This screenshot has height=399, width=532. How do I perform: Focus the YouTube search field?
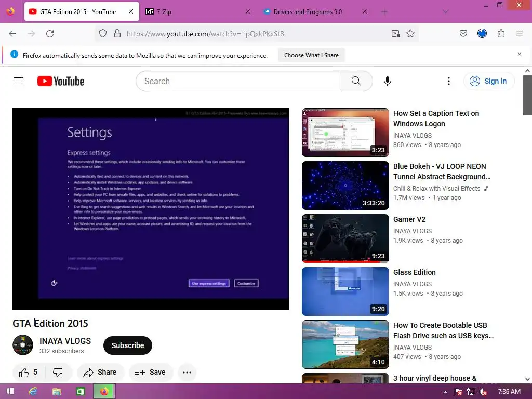tap(238, 81)
